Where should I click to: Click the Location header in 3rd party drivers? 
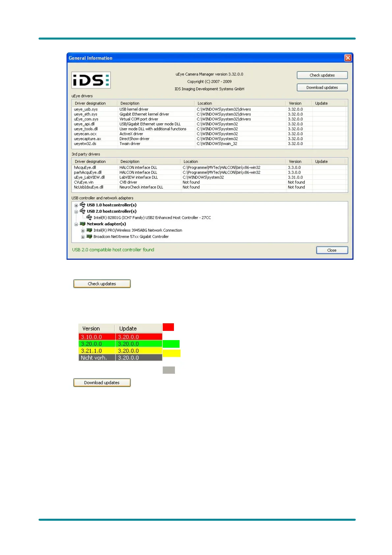[233, 161]
